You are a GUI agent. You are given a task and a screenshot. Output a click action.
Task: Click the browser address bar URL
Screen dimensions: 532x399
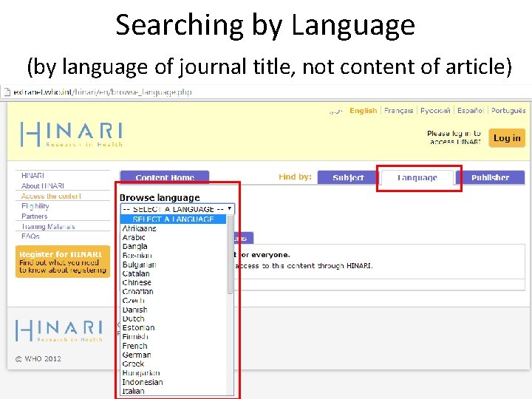[103, 92]
